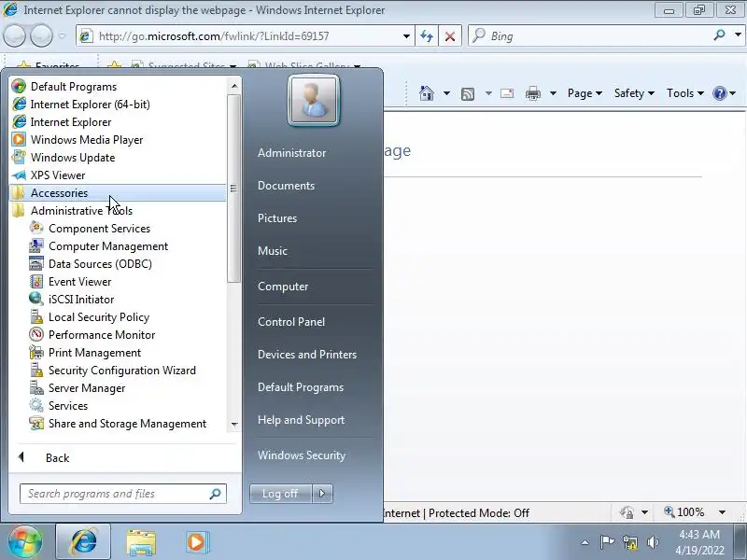Start Security Configuration Wizard
The height and width of the screenshot is (560, 747).
pyautogui.click(x=118, y=371)
